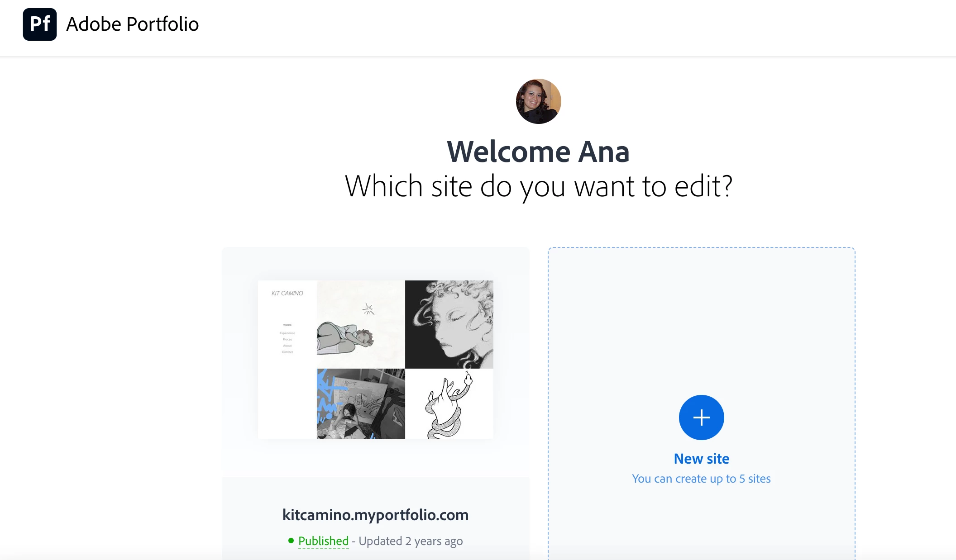The width and height of the screenshot is (956, 560).
Task: Click the 'Updated 2 years ago' text
Action: 411,541
